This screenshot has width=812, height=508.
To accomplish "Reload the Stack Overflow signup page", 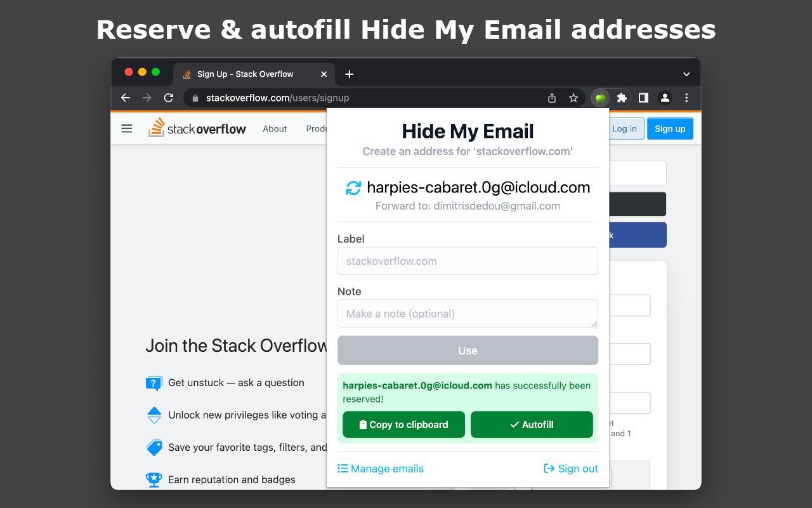I will tap(168, 98).
